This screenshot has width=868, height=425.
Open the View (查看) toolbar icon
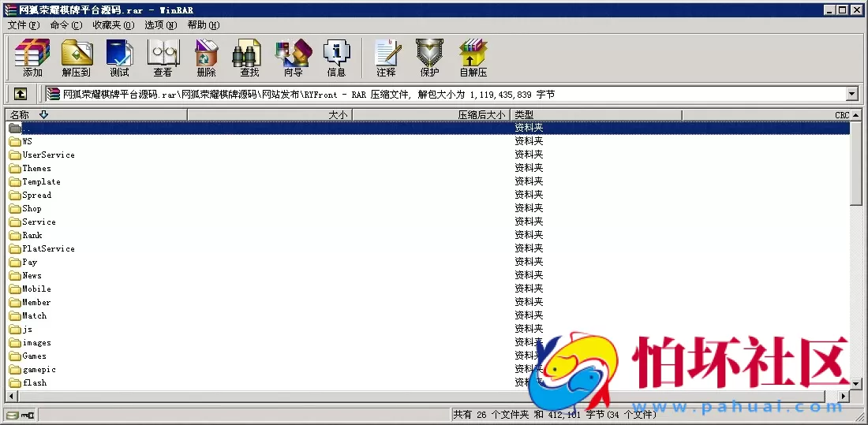pyautogui.click(x=163, y=58)
